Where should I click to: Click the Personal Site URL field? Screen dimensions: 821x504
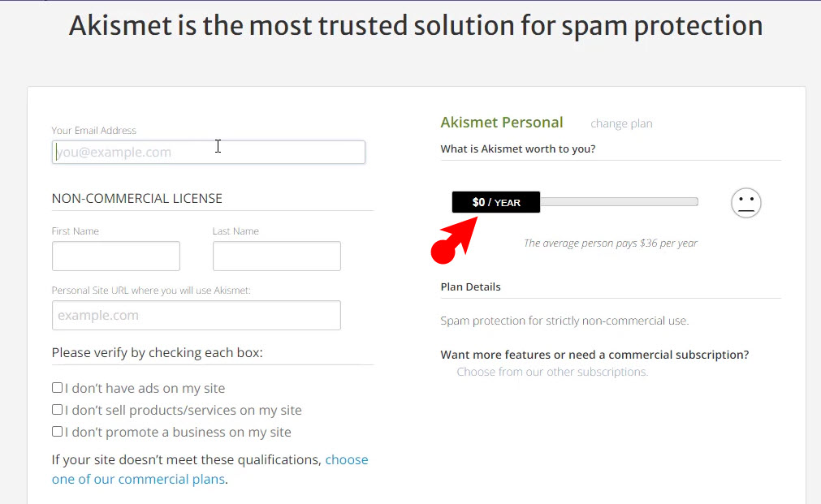pos(197,315)
